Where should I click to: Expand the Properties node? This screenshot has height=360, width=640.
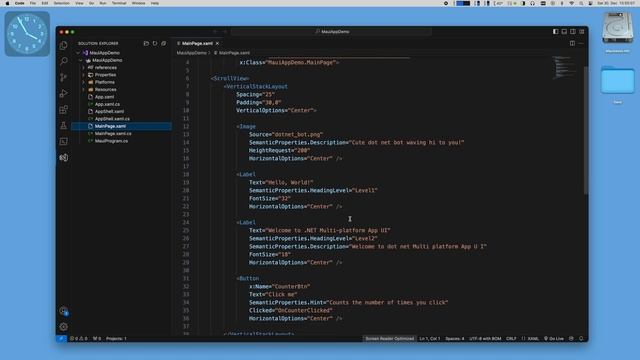pos(84,75)
